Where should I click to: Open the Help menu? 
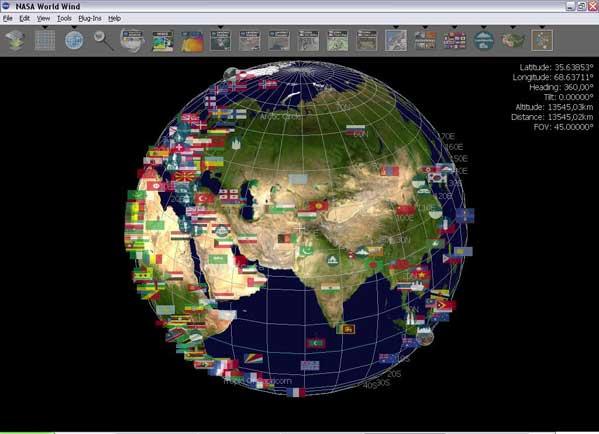click(x=114, y=18)
